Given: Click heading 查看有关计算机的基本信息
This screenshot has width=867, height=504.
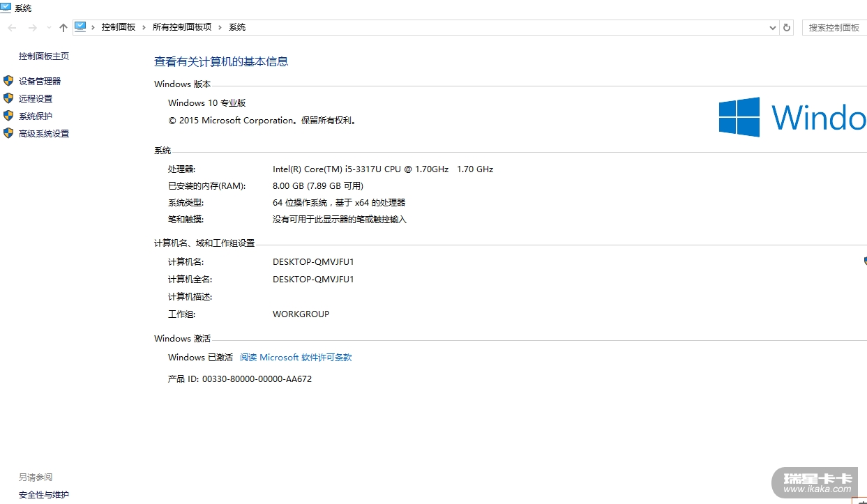Looking at the screenshot, I should (221, 61).
